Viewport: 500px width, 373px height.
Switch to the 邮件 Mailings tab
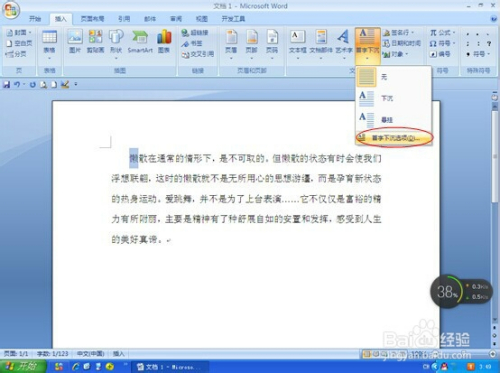[150, 19]
